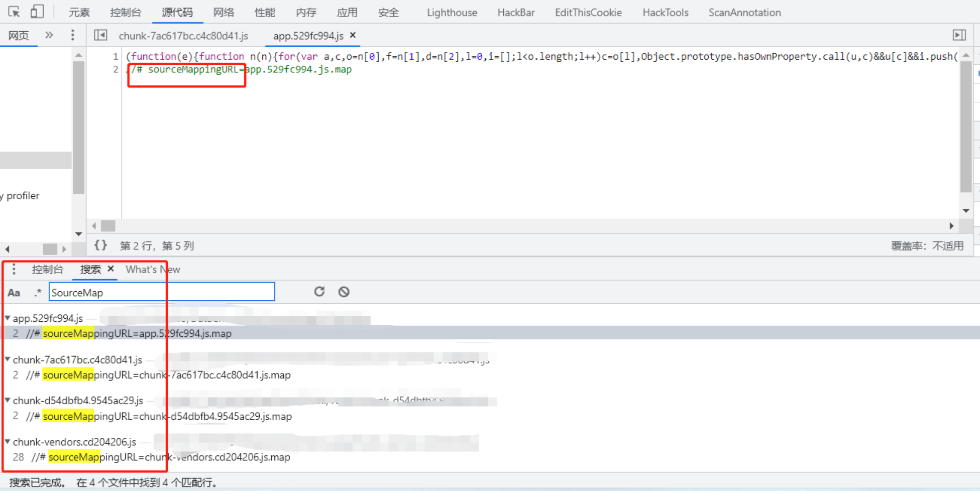The height and width of the screenshot is (491, 980).
Task: Click the line and column position indicator
Action: (x=157, y=246)
